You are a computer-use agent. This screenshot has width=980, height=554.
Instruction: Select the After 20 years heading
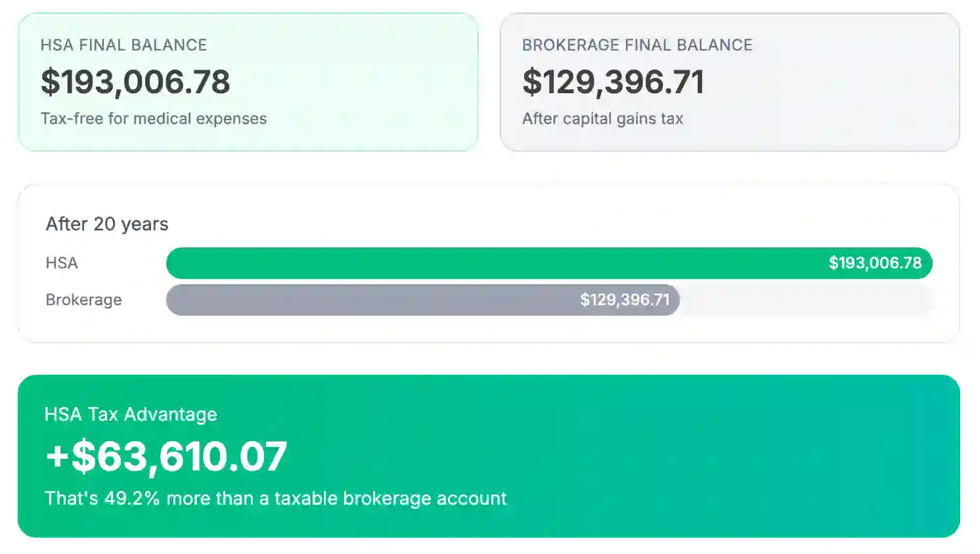[x=107, y=224]
